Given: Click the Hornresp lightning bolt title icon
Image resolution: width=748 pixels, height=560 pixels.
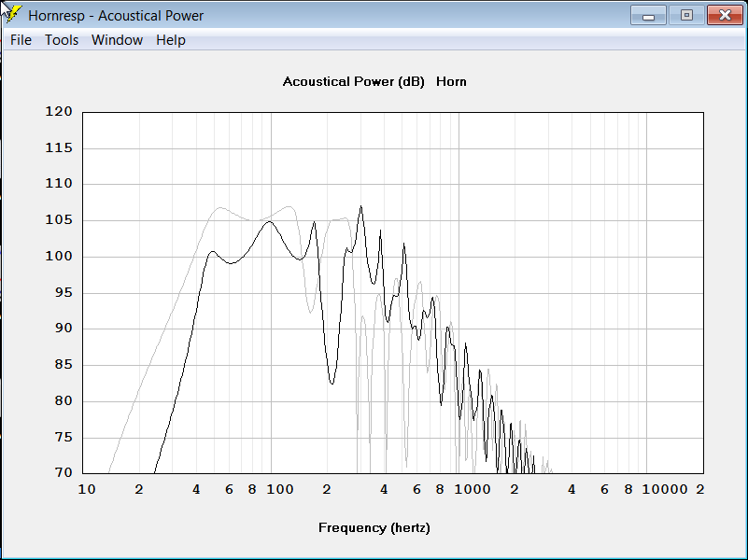Looking at the screenshot, I should pyautogui.click(x=13, y=15).
